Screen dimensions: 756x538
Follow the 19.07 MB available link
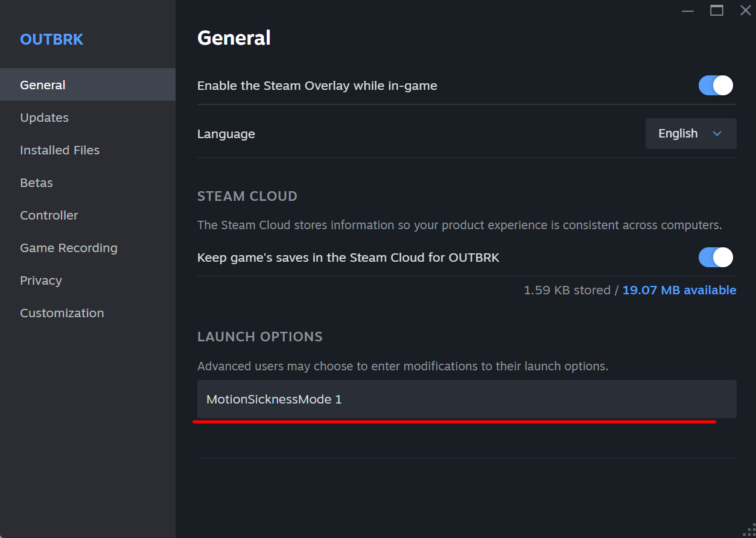coord(679,290)
